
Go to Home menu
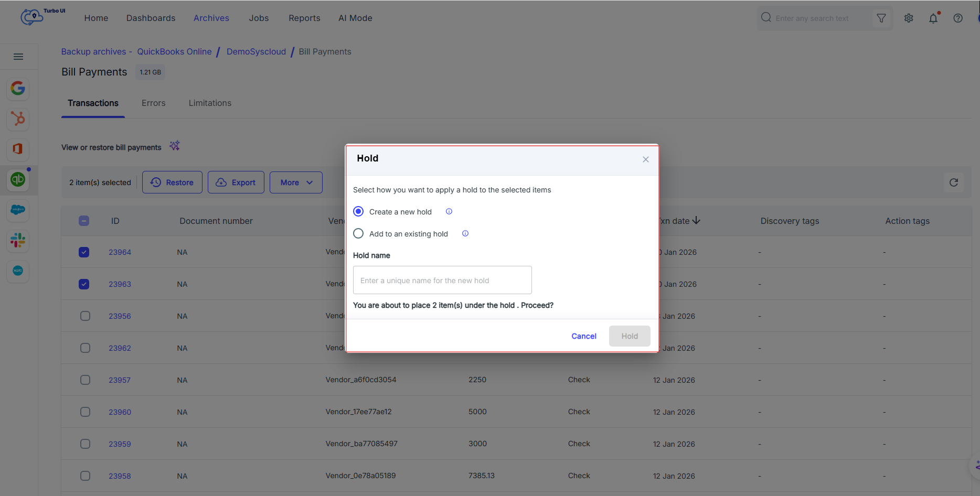tap(96, 18)
